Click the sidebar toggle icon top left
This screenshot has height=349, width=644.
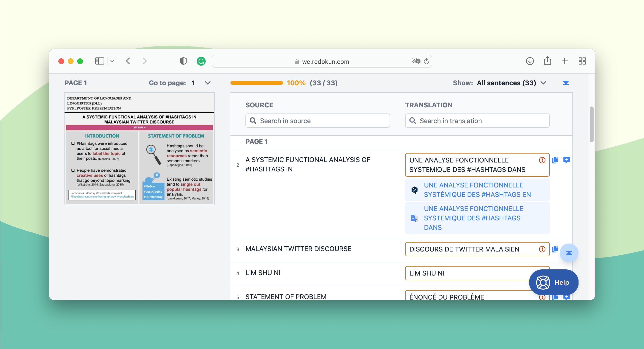[x=99, y=61]
